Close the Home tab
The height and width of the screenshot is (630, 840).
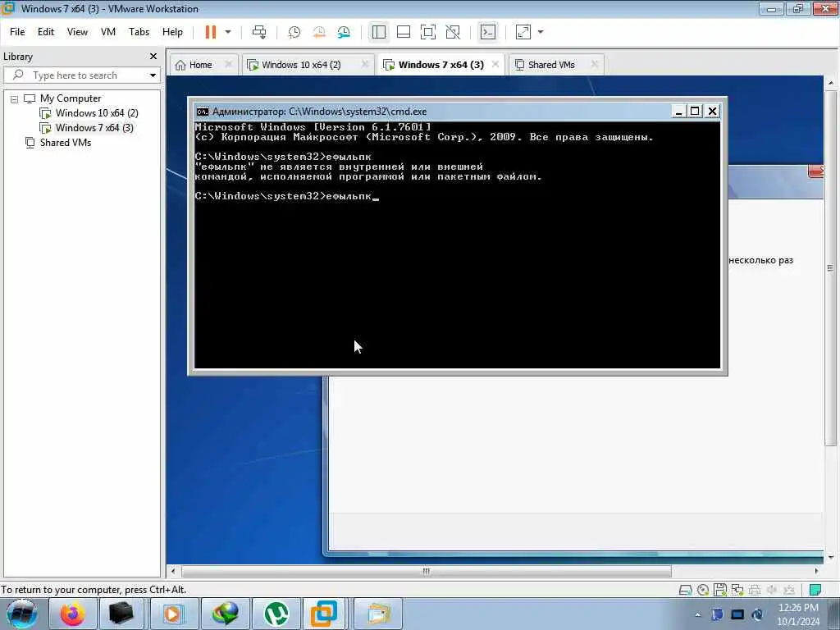point(228,64)
